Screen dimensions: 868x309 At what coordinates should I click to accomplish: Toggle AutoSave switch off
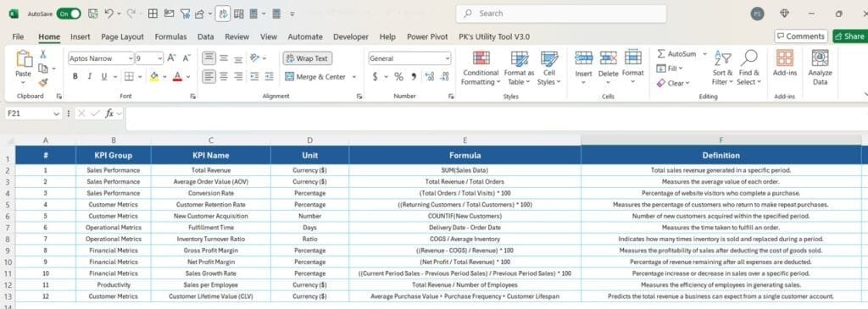click(68, 14)
